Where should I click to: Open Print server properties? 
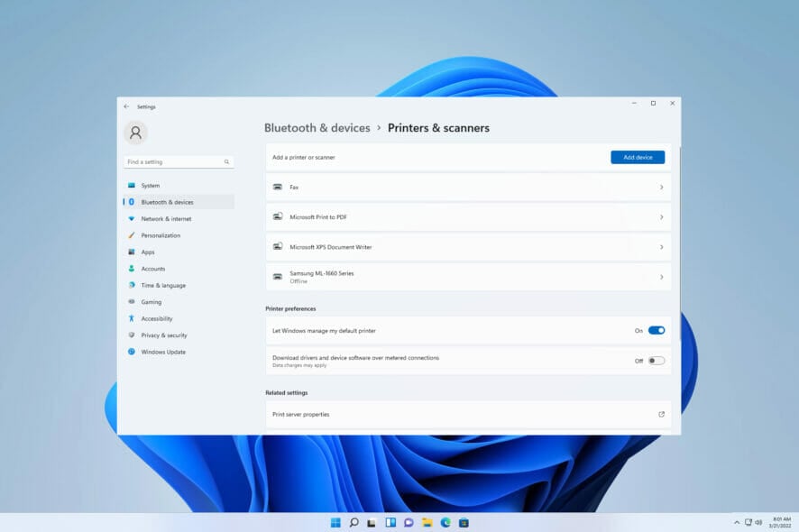tap(468, 415)
